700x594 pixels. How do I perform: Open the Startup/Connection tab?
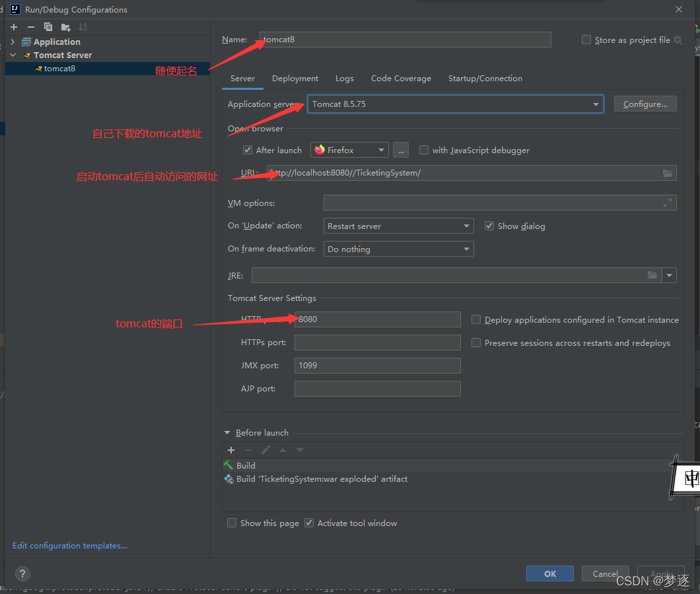[x=485, y=78]
